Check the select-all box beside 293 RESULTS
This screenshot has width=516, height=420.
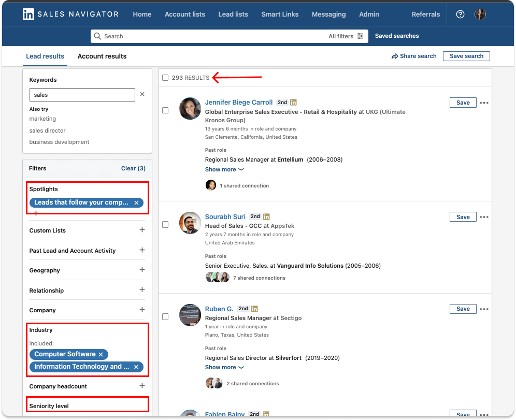tap(165, 77)
